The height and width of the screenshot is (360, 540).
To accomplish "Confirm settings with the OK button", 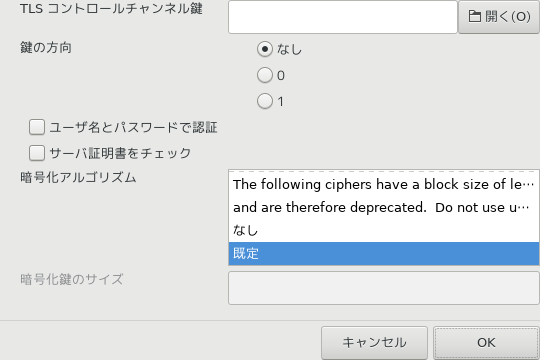I will pyautogui.click(x=486, y=343).
